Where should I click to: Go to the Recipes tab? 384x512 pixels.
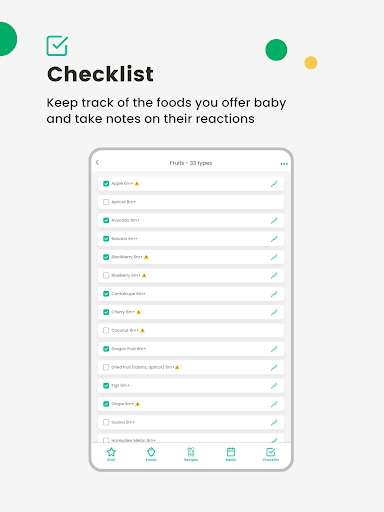(191, 454)
